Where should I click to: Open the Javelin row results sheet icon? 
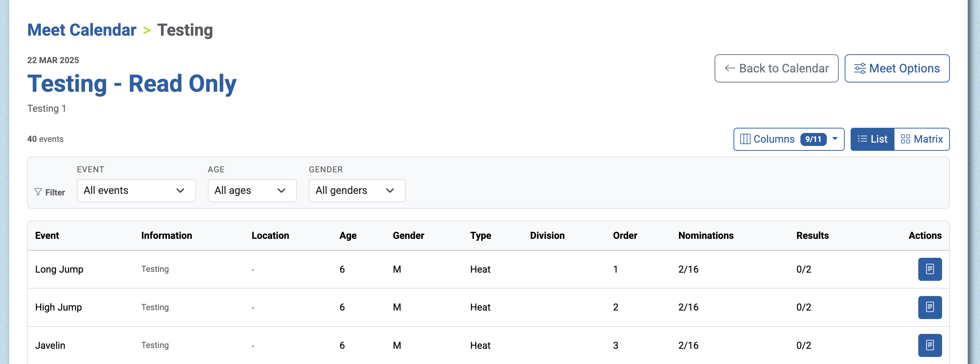tap(929, 345)
